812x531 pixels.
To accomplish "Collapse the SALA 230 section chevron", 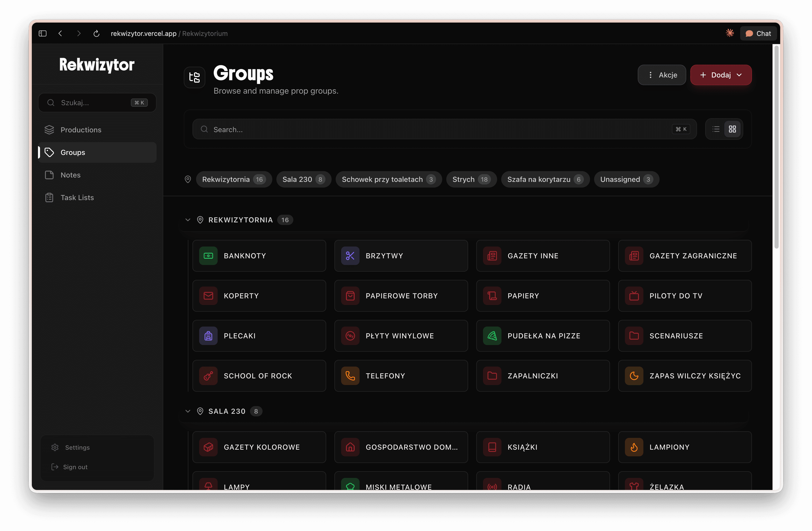I will pyautogui.click(x=188, y=411).
